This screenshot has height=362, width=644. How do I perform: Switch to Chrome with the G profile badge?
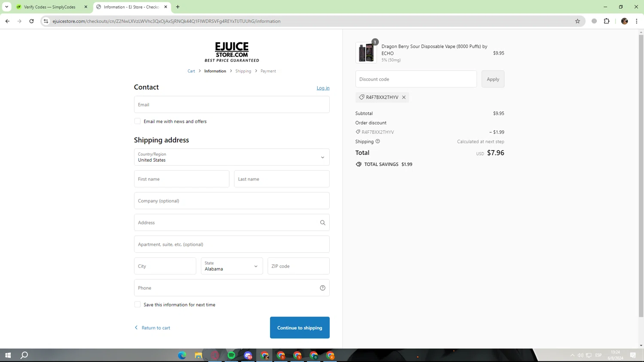pos(314,355)
